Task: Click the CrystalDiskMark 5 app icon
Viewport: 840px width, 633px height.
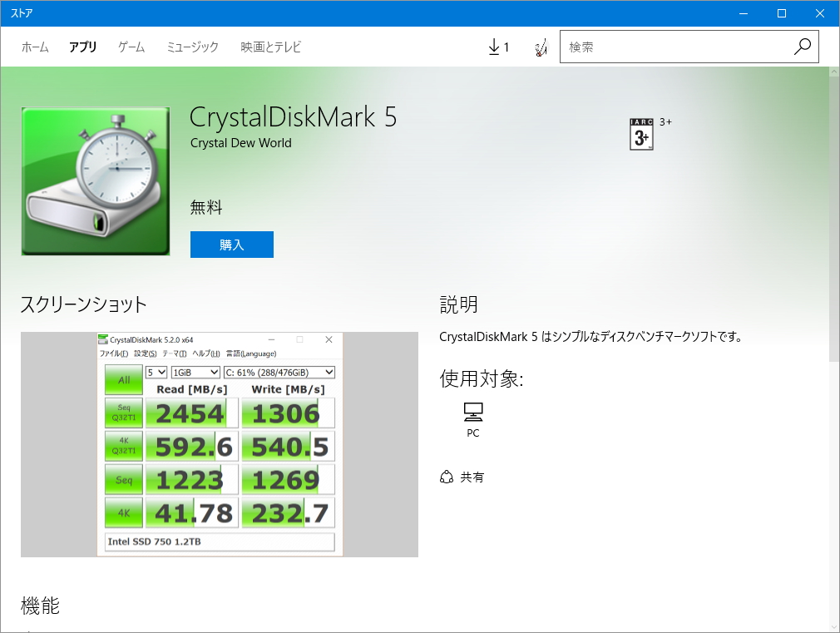Action: tap(95, 181)
